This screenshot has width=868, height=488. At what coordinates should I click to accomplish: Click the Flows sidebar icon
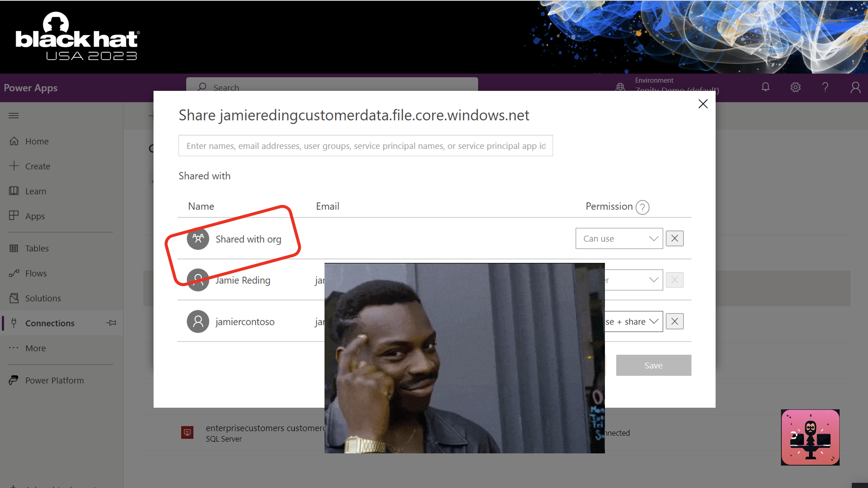14,273
